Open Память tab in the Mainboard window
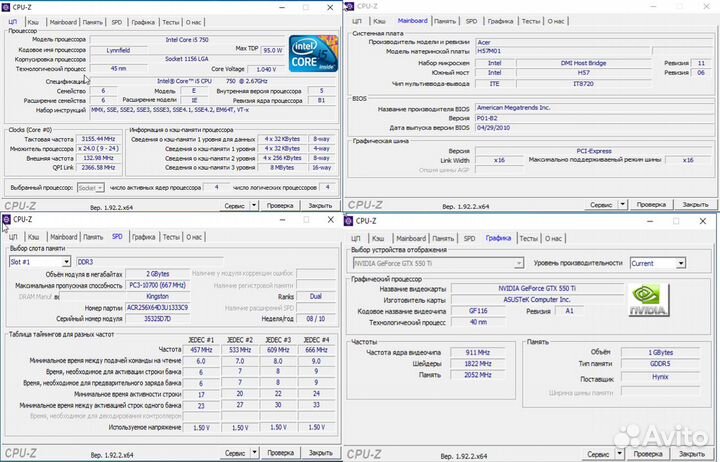Viewport: 720px width, 462px height. click(445, 20)
